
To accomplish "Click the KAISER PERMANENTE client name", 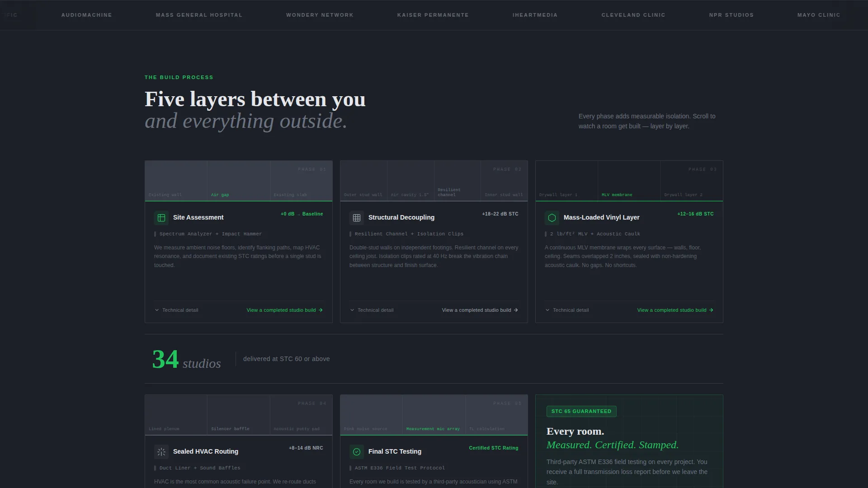I will click(x=433, y=15).
